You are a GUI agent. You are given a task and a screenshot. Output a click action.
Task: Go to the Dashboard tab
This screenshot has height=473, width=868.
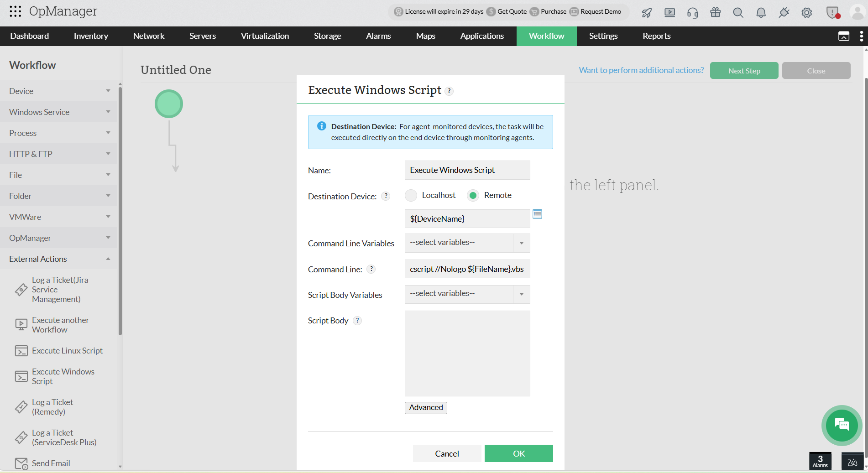[30, 36]
